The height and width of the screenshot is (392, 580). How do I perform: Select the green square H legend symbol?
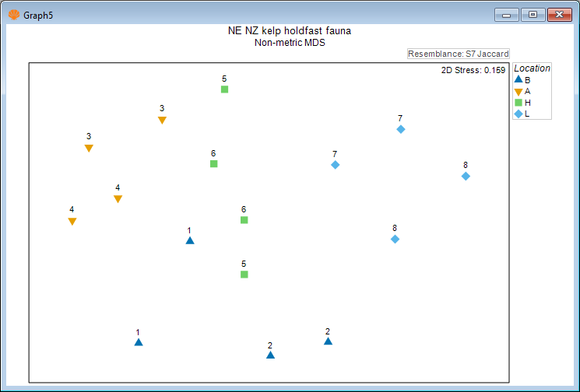pyautogui.click(x=518, y=103)
